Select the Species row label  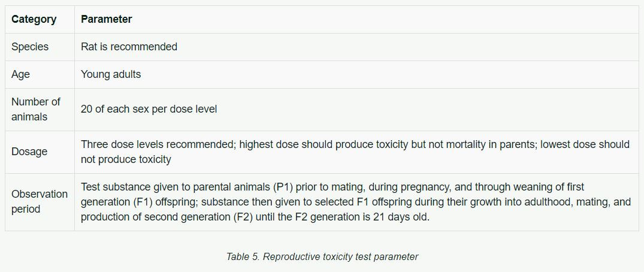30,47
